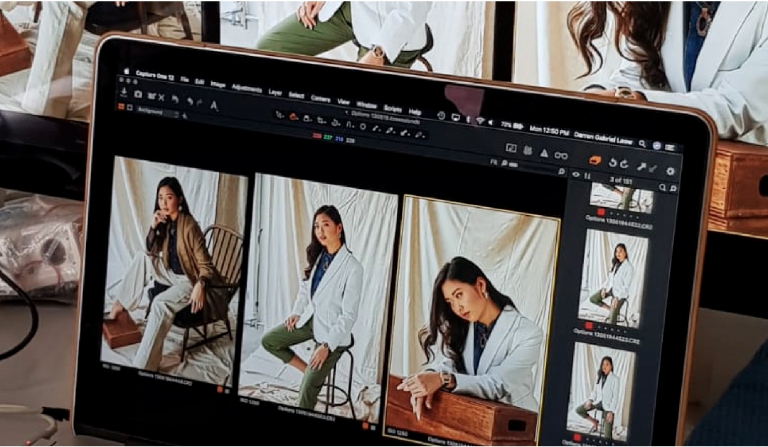Viewport: 768px width, 447px height.
Task: Select the highlighted wooden box photo
Action: click(471, 322)
